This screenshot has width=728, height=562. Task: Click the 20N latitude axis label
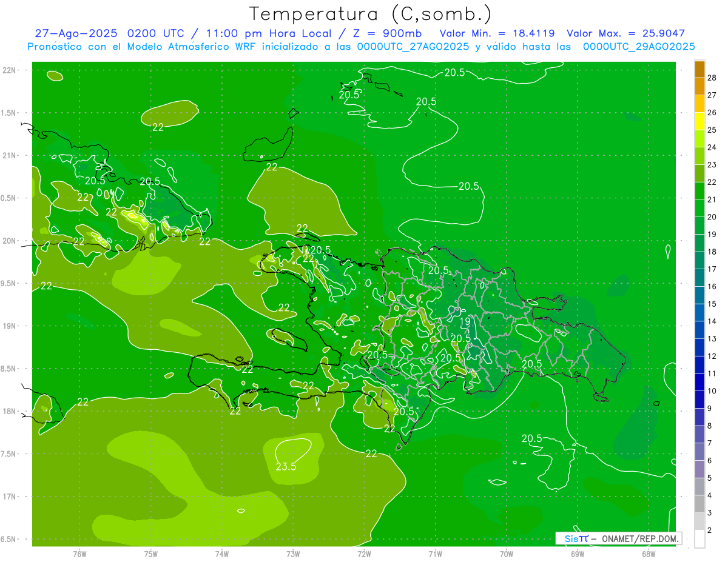10,241
